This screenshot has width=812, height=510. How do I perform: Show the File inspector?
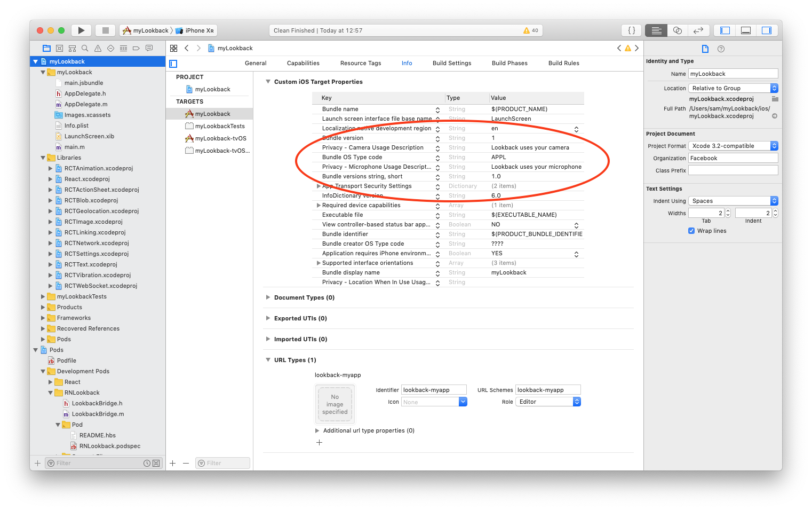(705, 49)
